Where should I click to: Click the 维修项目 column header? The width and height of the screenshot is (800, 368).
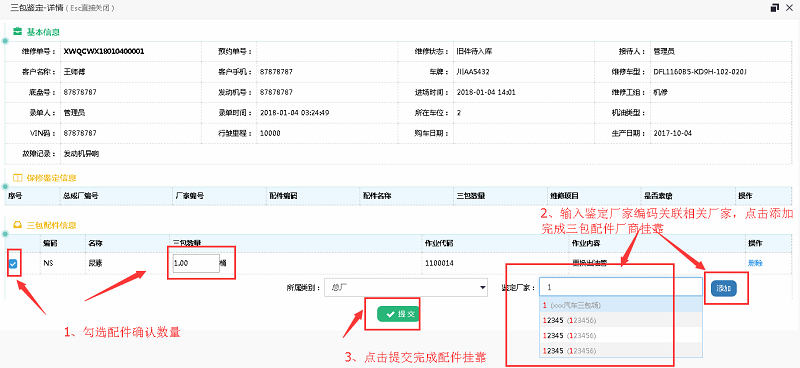click(564, 196)
